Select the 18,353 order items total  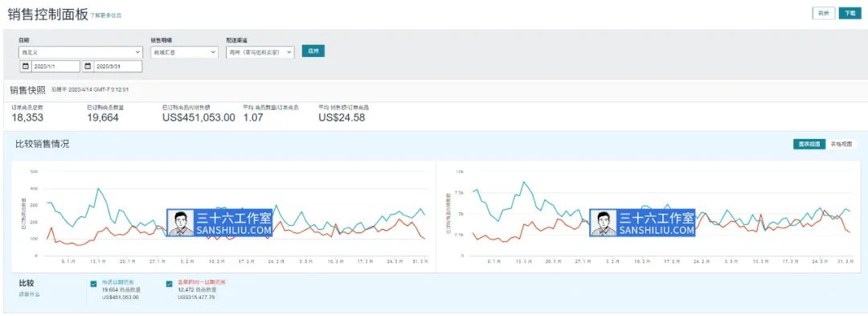point(27,117)
